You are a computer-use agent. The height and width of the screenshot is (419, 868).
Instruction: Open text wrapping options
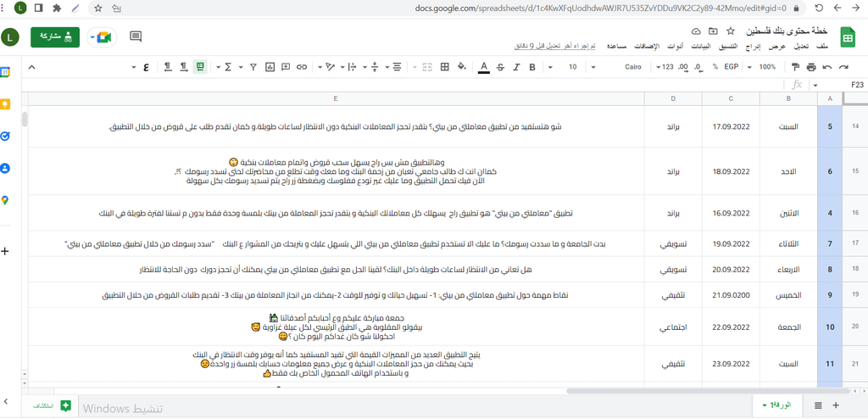(x=353, y=67)
